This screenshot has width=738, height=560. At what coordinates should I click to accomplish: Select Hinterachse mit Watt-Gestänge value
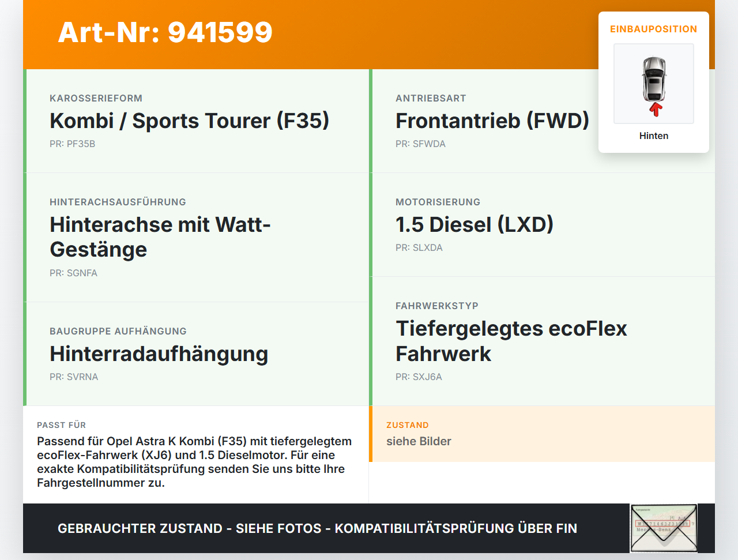(x=160, y=237)
